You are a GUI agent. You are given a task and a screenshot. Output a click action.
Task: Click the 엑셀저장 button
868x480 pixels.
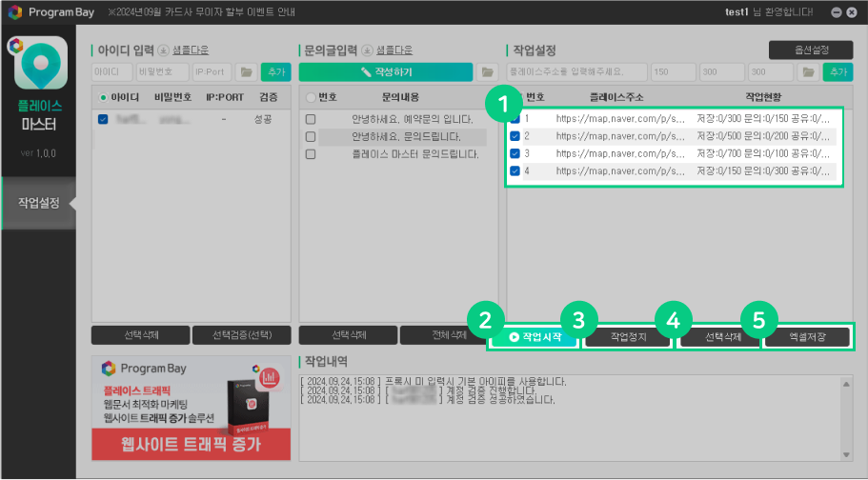(x=807, y=337)
